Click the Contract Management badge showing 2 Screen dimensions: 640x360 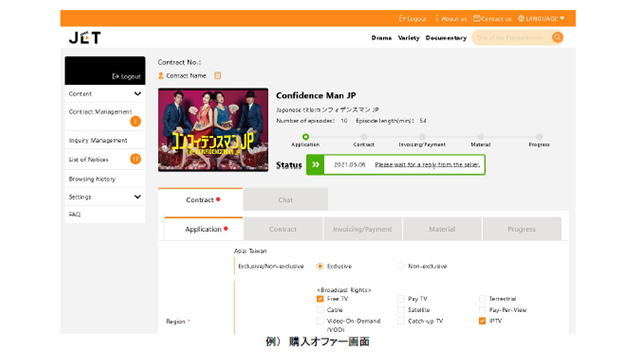[135, 121]
